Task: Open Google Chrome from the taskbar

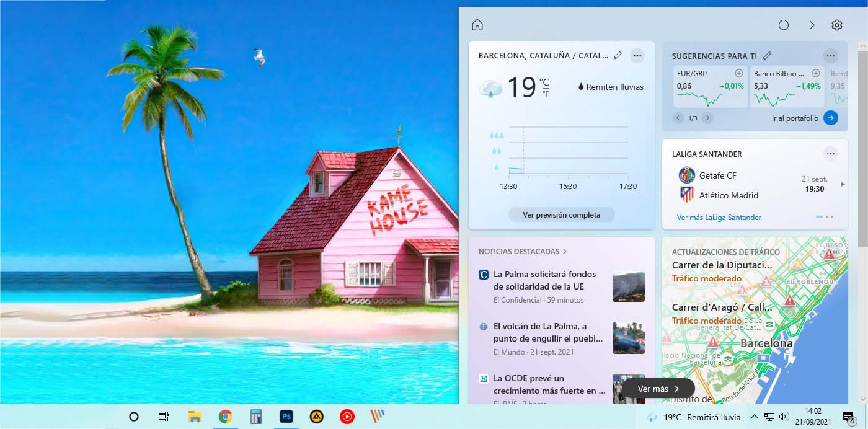Action: click(x=226, y=417)
